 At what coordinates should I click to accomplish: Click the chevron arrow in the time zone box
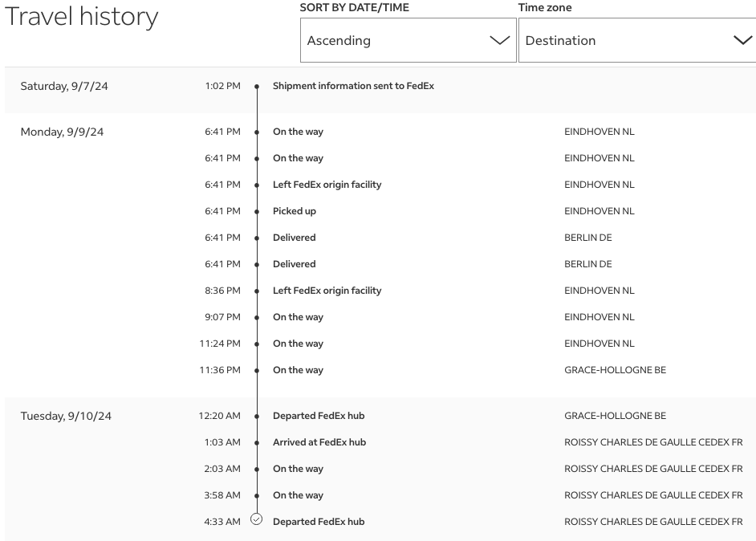[742, 41]
